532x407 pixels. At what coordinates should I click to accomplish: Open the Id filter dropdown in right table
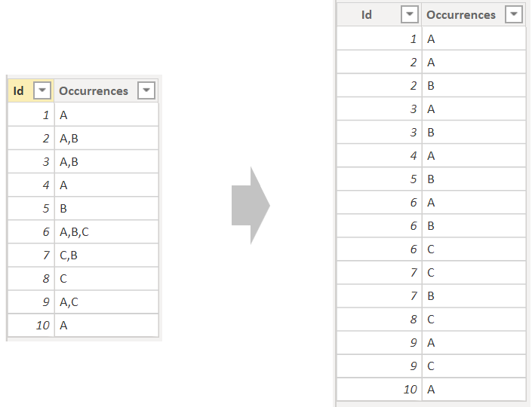(410, 14)
